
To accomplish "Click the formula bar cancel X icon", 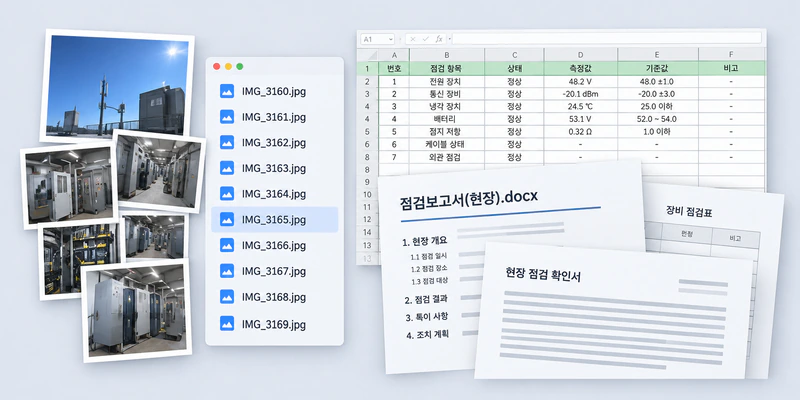I will (x=413, y=39).
